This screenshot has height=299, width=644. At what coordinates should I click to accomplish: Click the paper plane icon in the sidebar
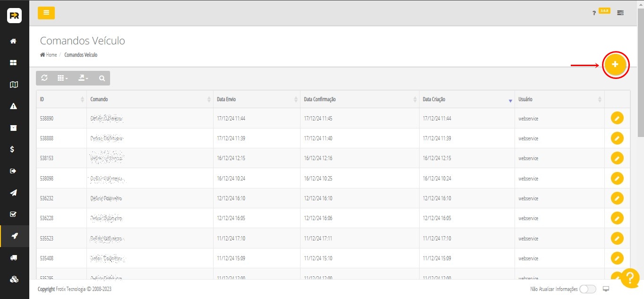pos(14,193)
